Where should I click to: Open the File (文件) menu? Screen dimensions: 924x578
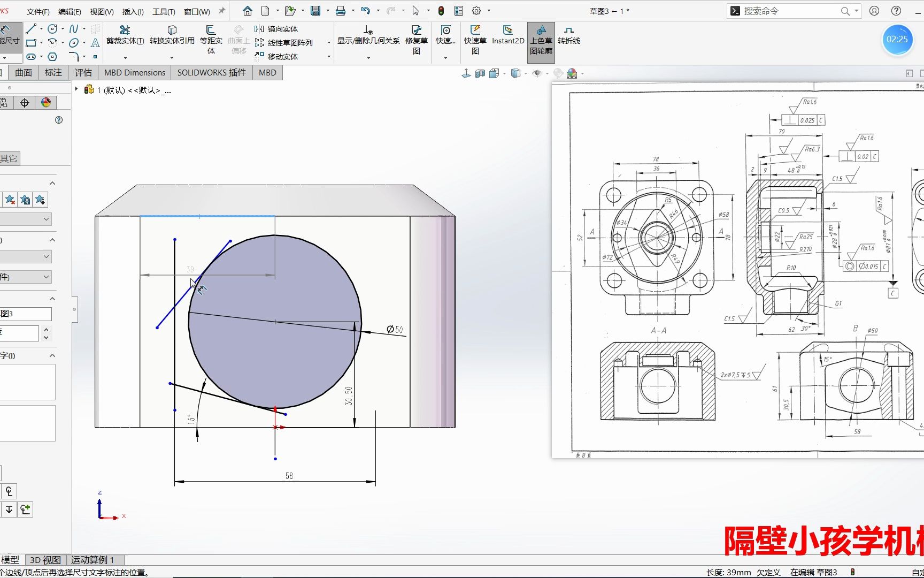(x=38, y=12)
